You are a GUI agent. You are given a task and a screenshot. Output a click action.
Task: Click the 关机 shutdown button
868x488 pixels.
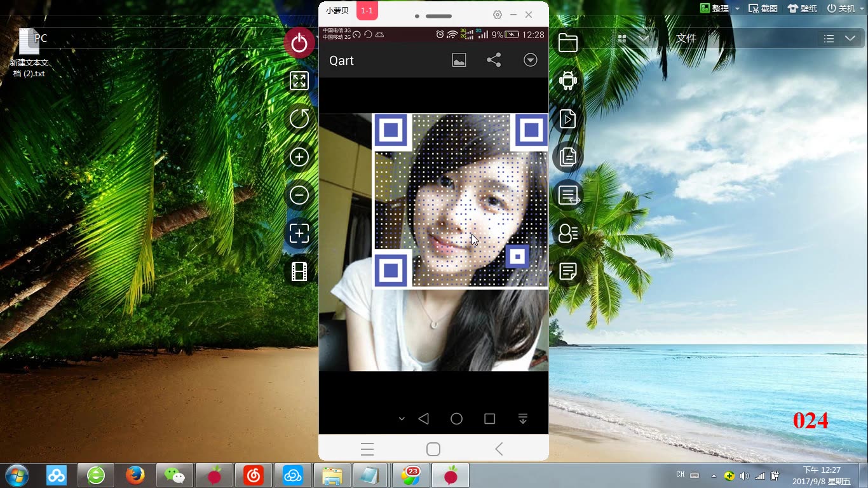(x=841, y=8)
